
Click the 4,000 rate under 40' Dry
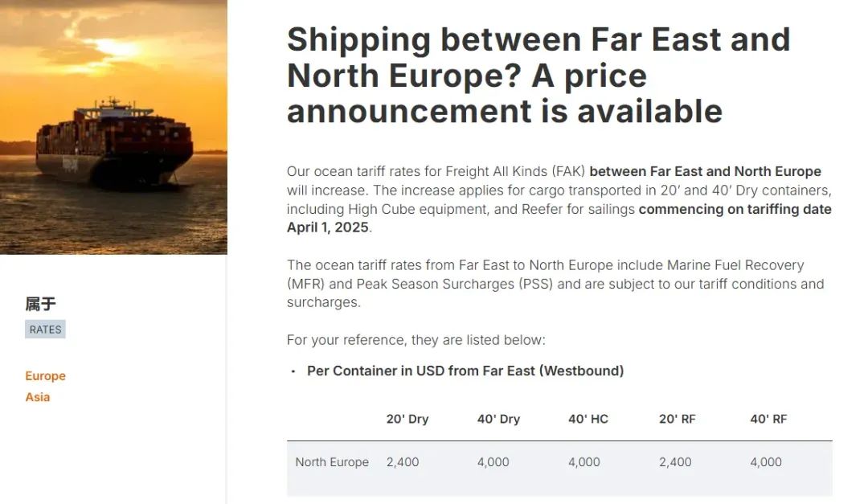(493, 462)
